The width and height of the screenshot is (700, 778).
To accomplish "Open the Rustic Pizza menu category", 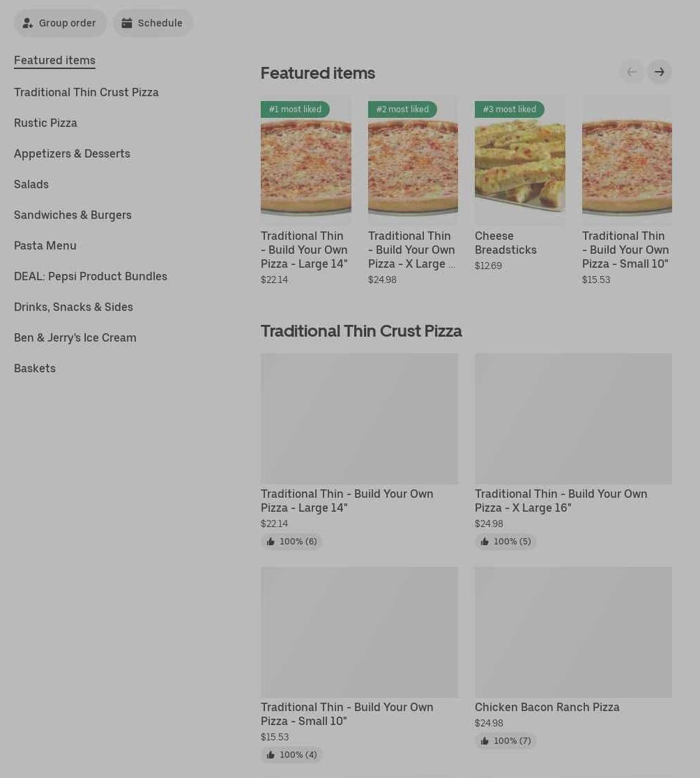I will click(x=45, y=123).
